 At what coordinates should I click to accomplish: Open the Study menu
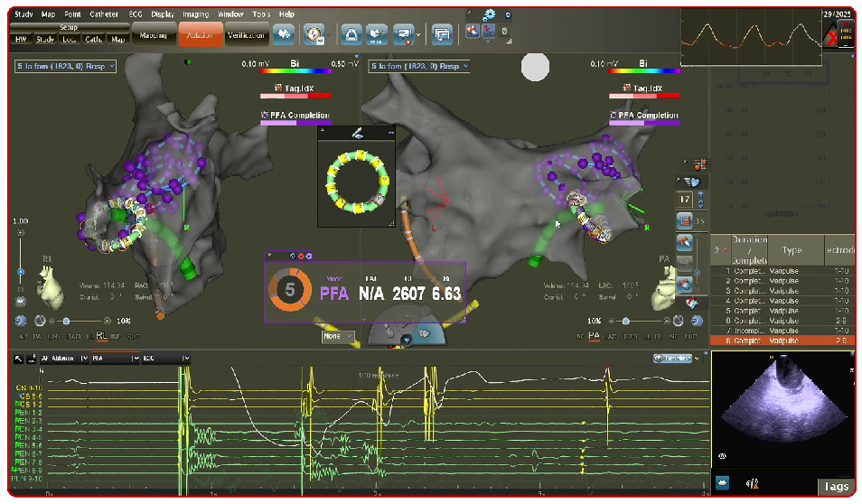[23, 14]
